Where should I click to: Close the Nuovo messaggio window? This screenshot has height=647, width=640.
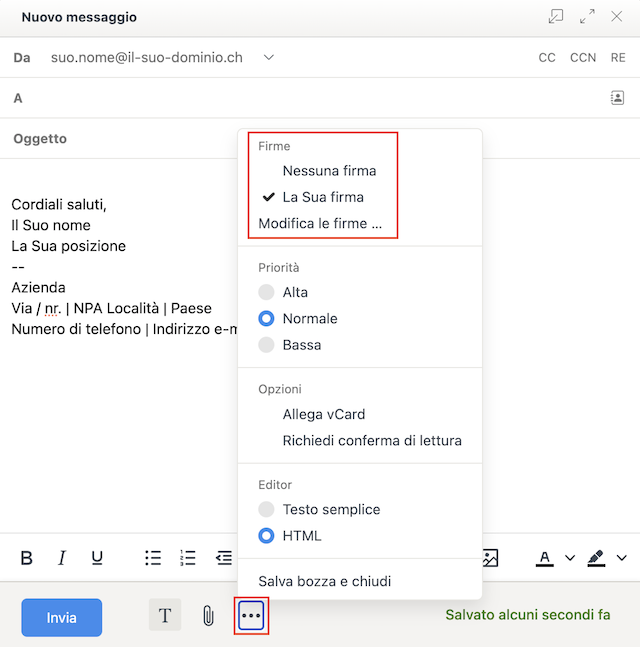pos(617,17)
